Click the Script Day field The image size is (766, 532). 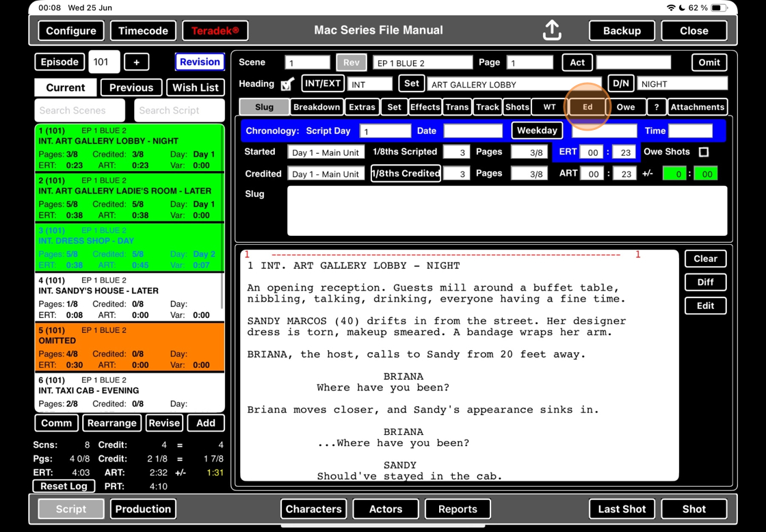point(385,131)
